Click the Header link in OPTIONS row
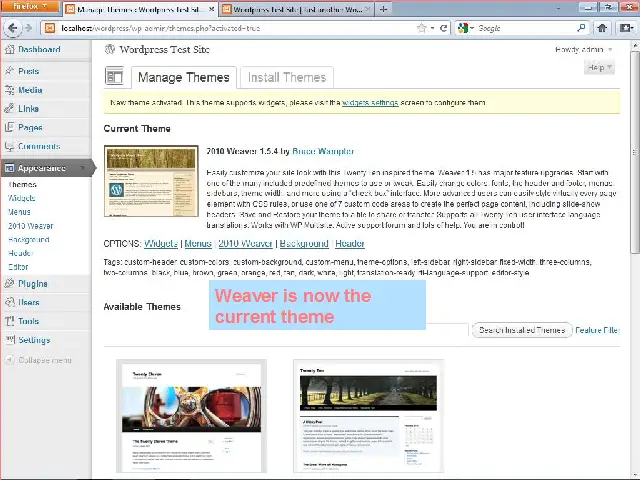 tap(350, 244)
